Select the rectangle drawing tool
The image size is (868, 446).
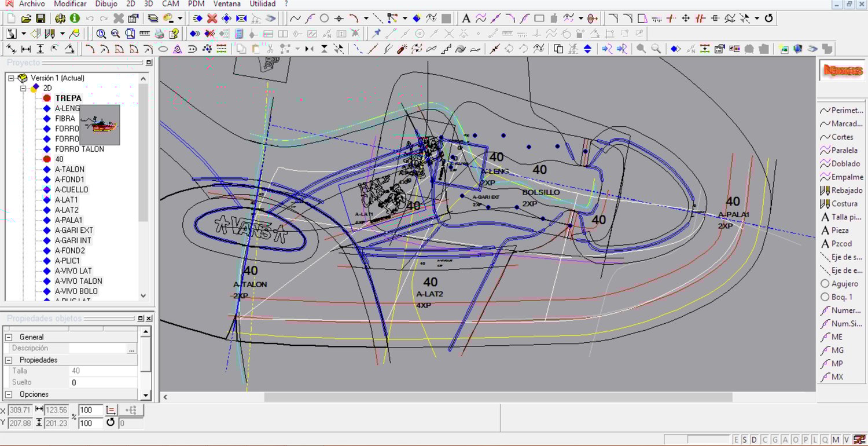click(x=539, y=19)
